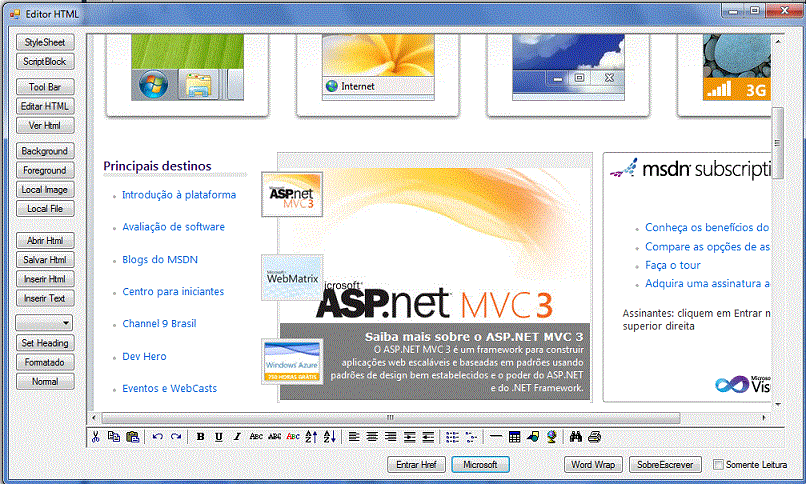Click the Local File button
806x484 pixels.
[45, 209]
